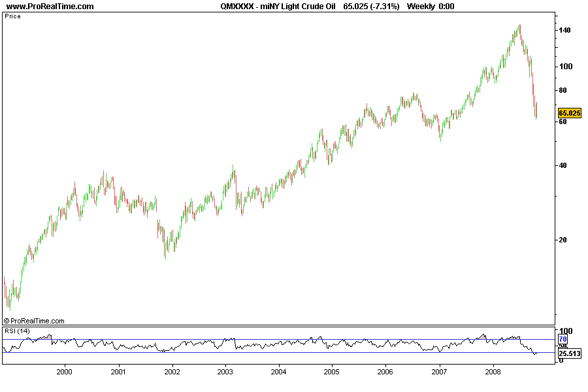Click the 2008 year label on time axis

tap(493, 372)
